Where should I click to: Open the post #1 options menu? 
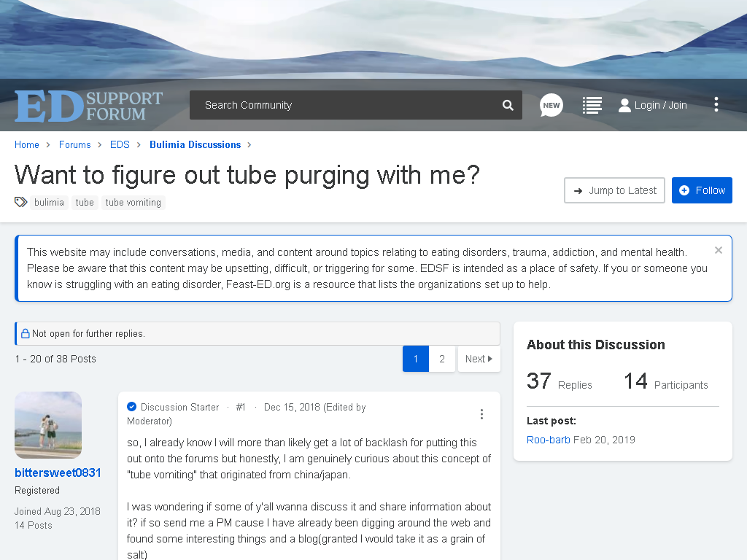pos(481,414)
